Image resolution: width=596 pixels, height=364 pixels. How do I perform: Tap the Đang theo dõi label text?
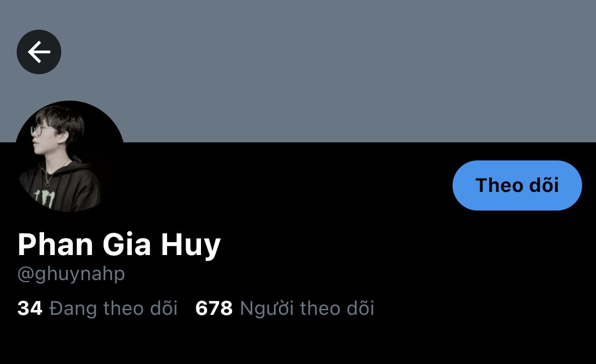[x=114, y=308]
